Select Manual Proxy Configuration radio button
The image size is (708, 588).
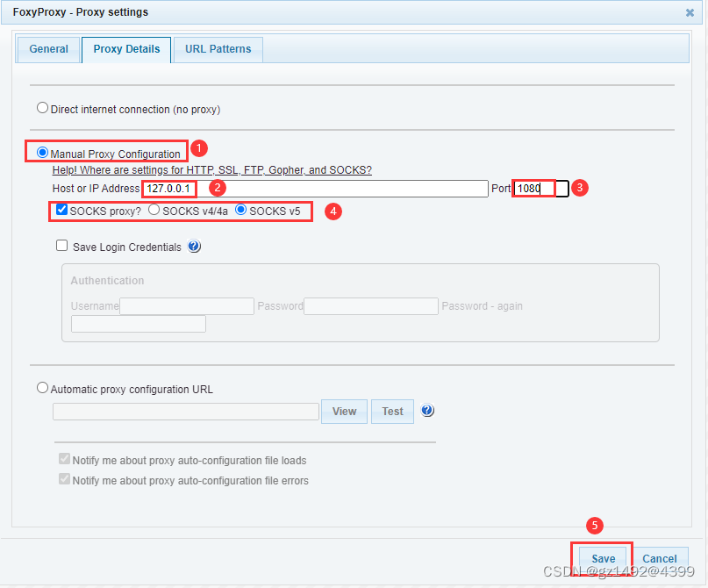pyautogui.click(x=42, y=153)
